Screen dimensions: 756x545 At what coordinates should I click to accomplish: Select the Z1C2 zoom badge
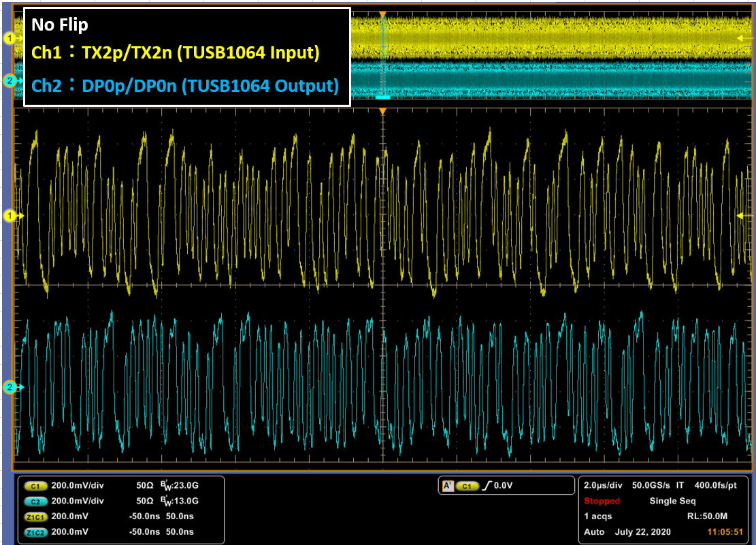[x=35, y=531]
